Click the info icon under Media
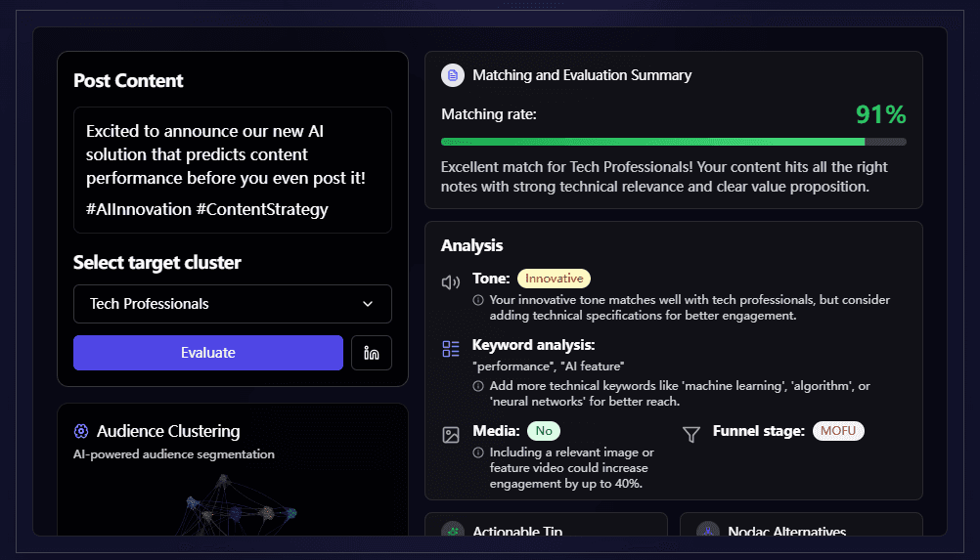Image resolution: width=980 pixels, height=560 pixels. click(478, 452)
